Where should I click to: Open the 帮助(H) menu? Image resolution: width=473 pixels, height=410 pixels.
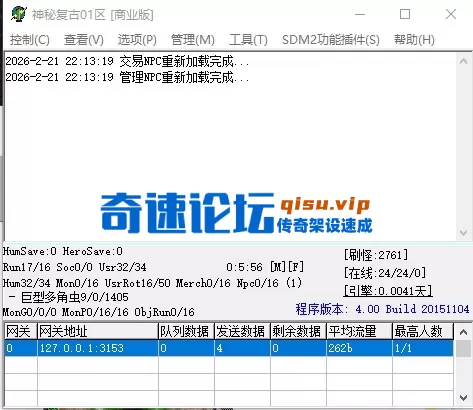tap(414, 40)
